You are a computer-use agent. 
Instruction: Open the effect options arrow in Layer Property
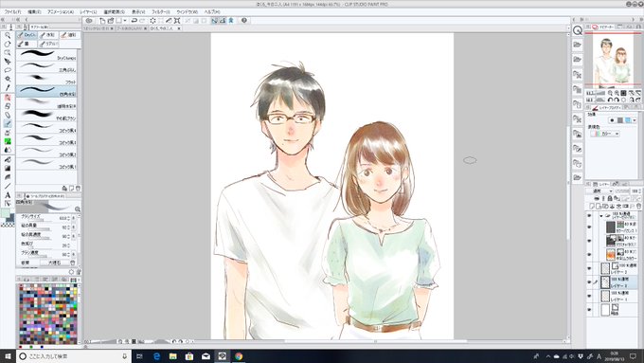(635, 120)
